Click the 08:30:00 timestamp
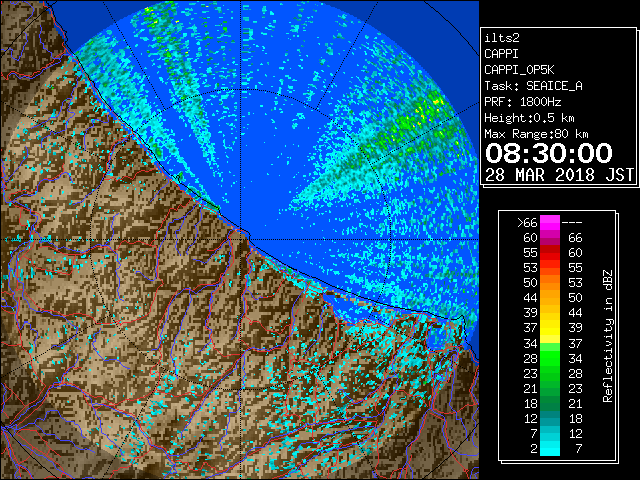The height and width of the screenshot is (480, 640). pyautogui.click(x=549, y=153)
